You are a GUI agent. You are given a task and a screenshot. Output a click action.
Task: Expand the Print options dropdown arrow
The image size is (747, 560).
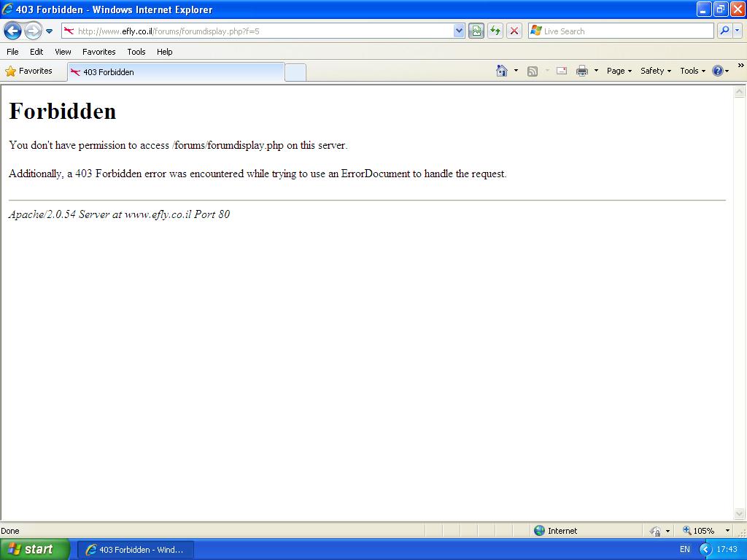(596, 71)
